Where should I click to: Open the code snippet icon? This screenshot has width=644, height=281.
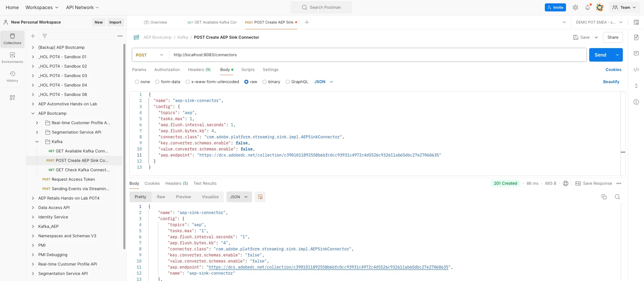tap(636, 70)
